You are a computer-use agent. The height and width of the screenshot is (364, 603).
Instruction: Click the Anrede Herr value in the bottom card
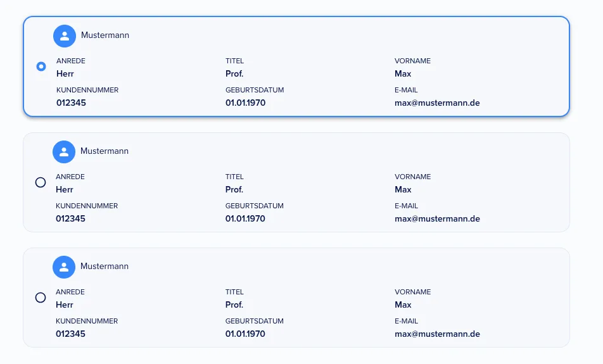click(64, 304)
